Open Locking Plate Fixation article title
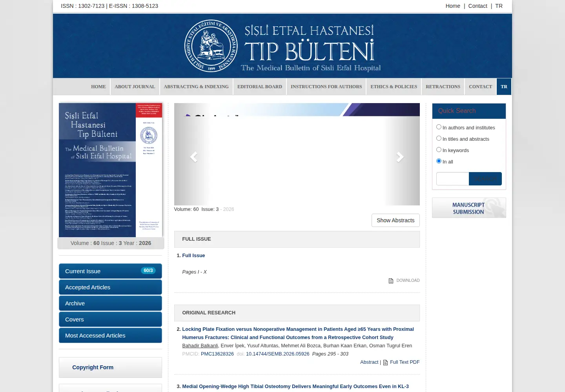 point(298,333)
